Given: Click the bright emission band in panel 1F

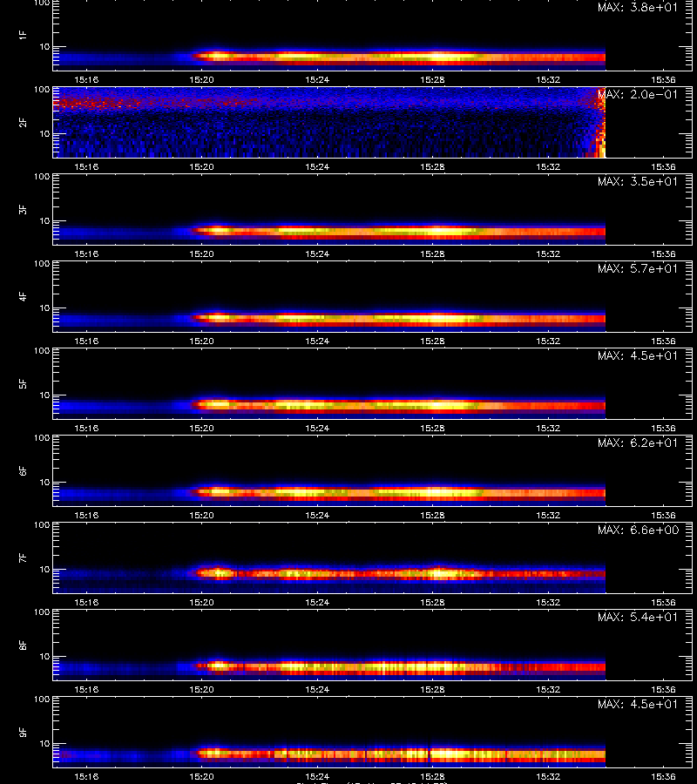Looking at the screenshot, I should point(400,57).
